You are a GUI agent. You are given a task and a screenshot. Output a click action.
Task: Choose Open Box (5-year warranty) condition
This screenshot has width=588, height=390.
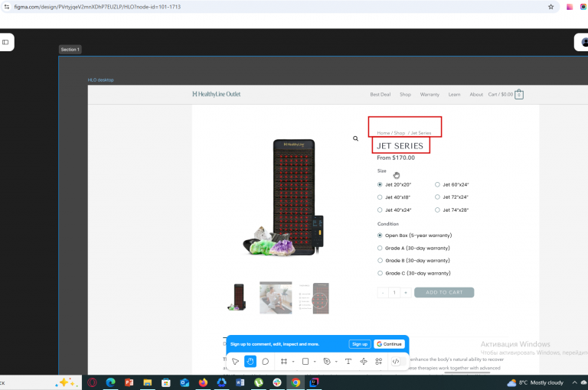[380, 236]
